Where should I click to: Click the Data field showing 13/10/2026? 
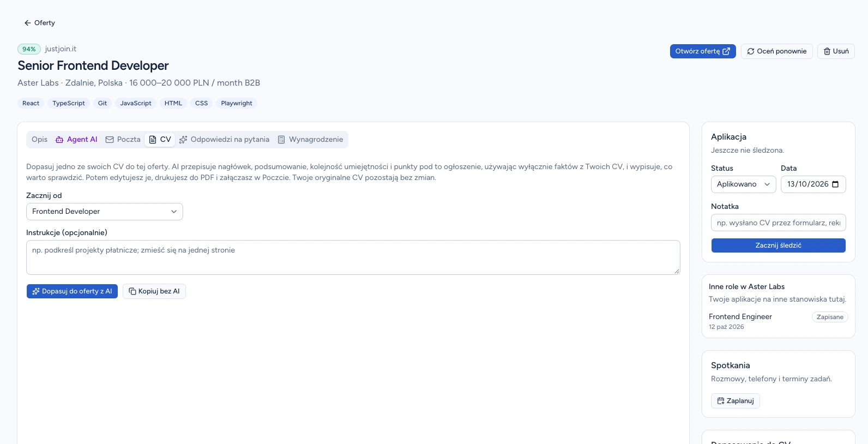click(x=813, y=184)
